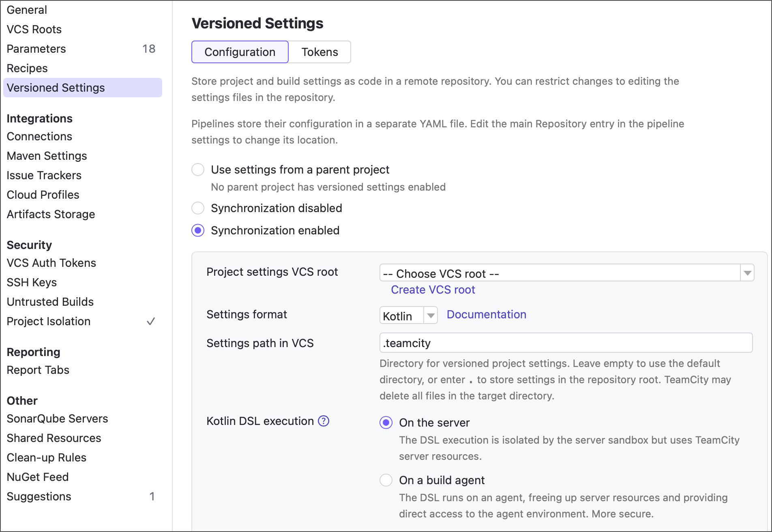
Task: Select the 'Synchronization disabled' radio button
Action: [198, 208]
